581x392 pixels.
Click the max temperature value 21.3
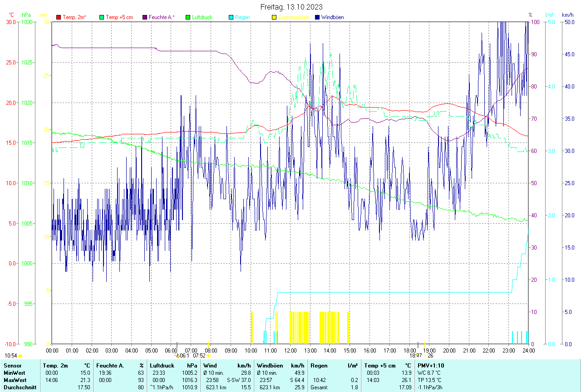pos(85,380)
